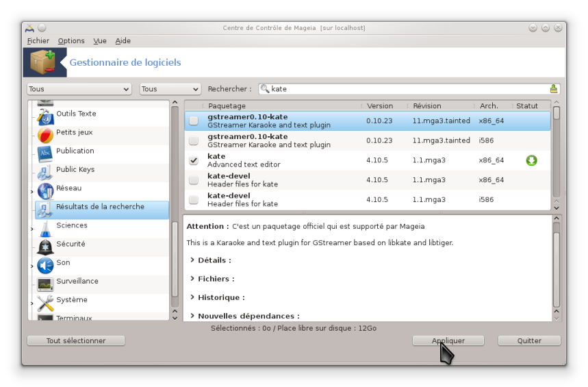This screenshot has width=588, height=387.
Task: Open the second Tous filter dropdown
Action: coord(170,89)
